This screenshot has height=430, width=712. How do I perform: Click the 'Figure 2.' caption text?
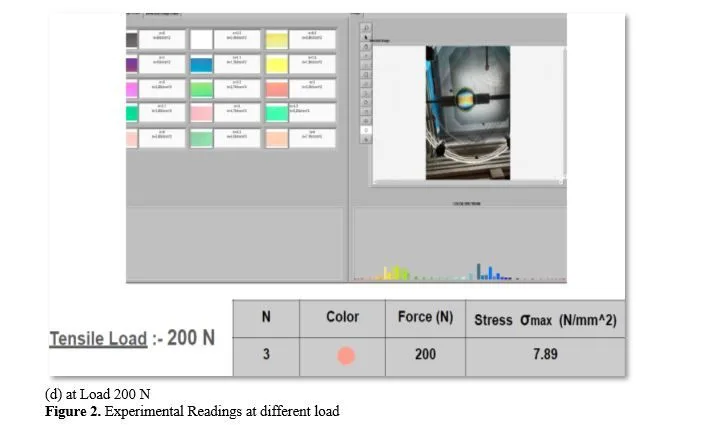(x=73, y=411)
